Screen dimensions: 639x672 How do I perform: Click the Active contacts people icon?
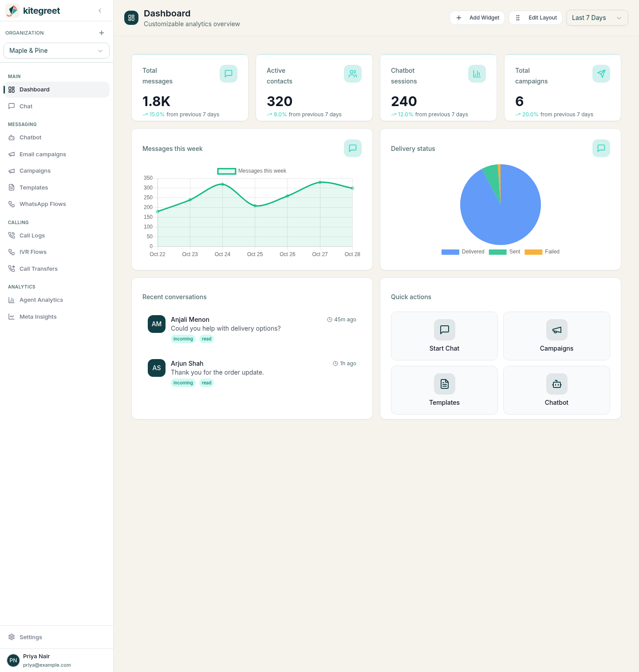[353, 74]
